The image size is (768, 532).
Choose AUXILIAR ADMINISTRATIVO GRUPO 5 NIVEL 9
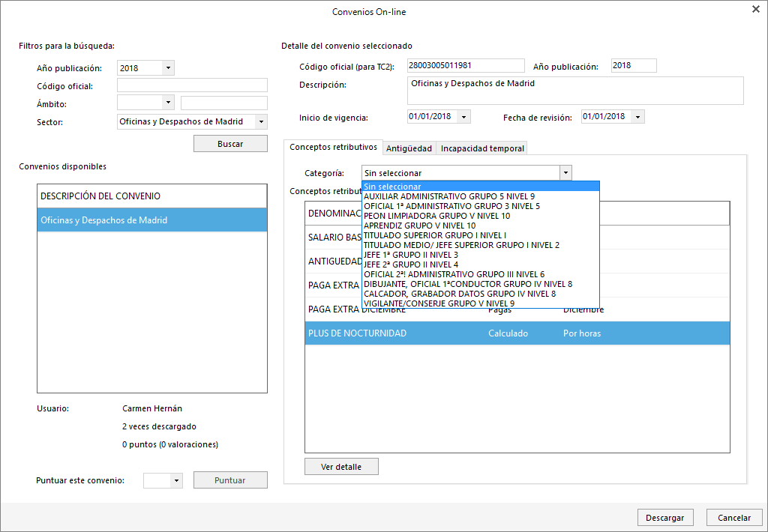point(448,196)
